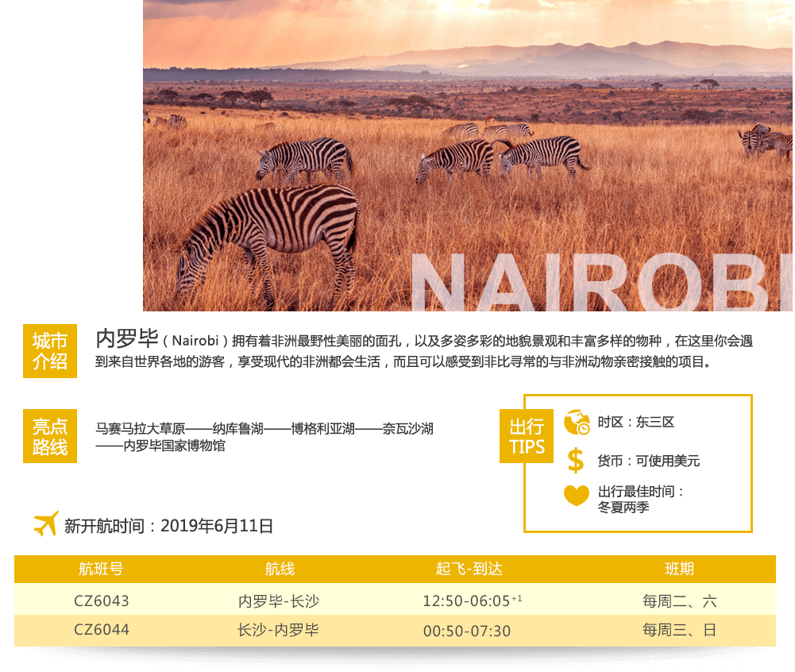
Task: Click the time zone globe clock icon
Action: point(577,423)
